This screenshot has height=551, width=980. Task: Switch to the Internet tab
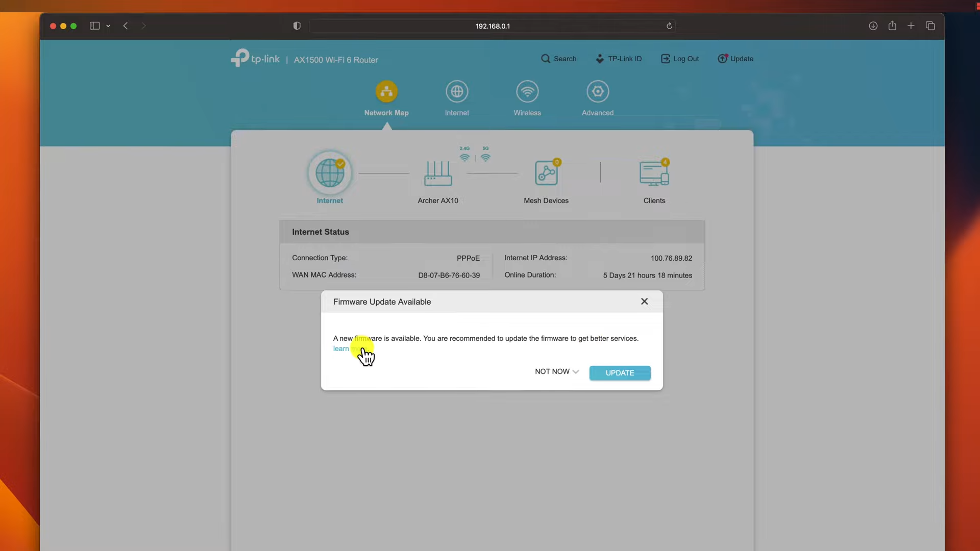457,98
